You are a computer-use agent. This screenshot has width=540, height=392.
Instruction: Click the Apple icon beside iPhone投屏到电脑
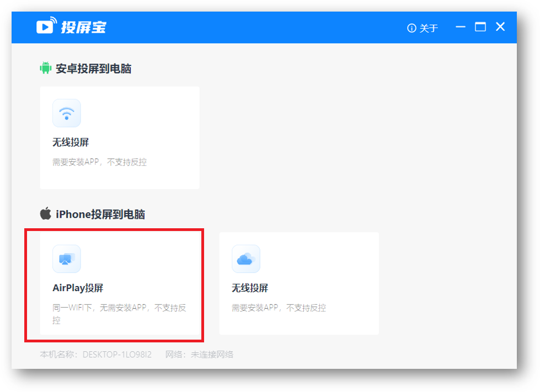[x=46, y=214]
